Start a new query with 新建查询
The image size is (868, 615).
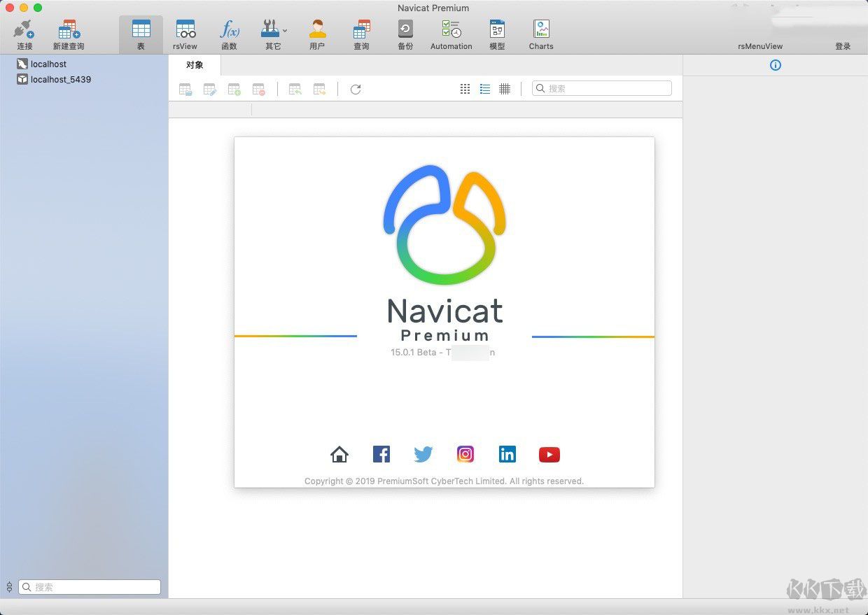point(68,31)
